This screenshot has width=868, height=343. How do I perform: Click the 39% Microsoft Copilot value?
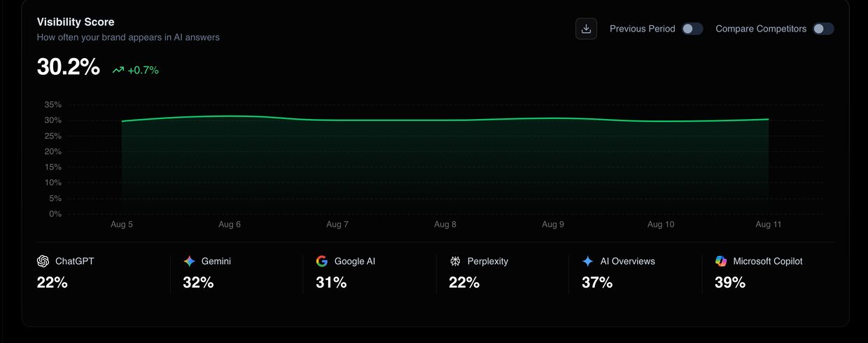pos(730,283)
